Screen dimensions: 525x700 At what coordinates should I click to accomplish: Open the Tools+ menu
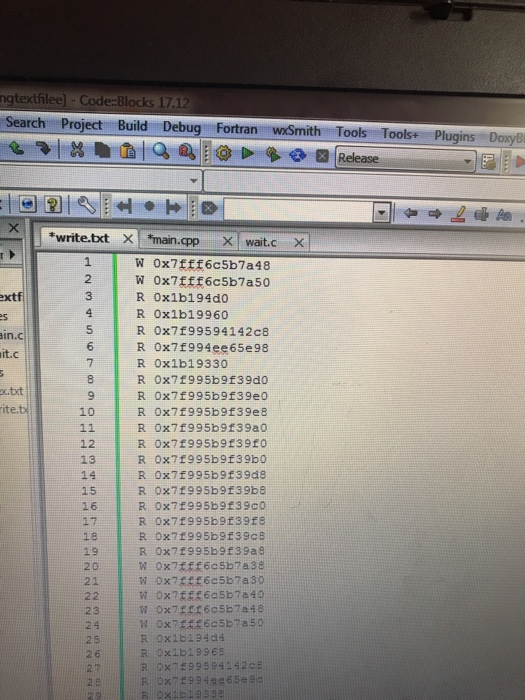click(400, 134)
